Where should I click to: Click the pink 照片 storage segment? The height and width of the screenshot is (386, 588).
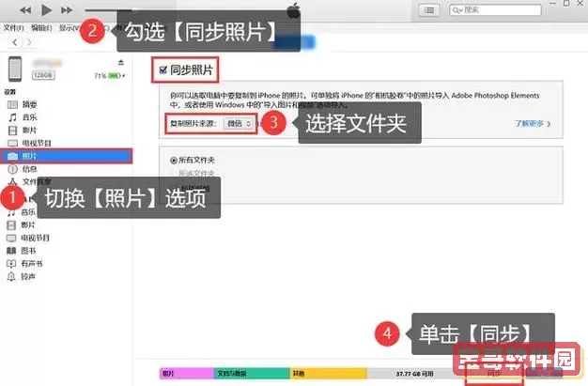(x=187, y=374)
